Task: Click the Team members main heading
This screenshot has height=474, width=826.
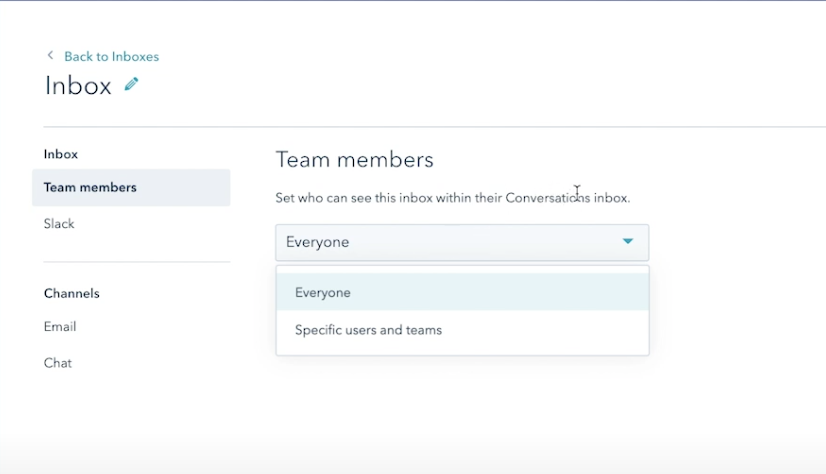Action: pos(354,160)
